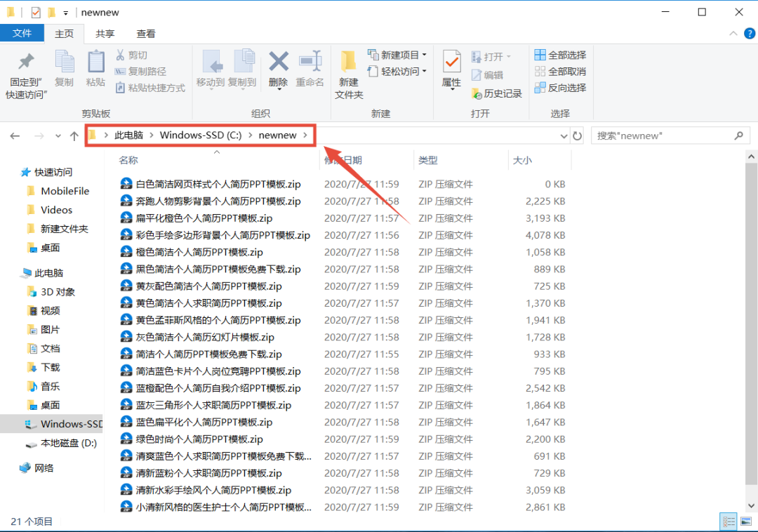758x532 pixels.
Task: Open the recent locations dropdown arrow
Action: 58,135
